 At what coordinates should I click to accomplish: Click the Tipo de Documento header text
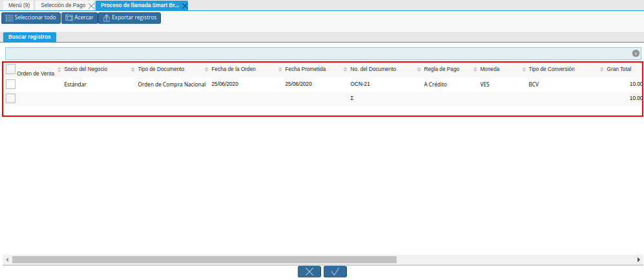161,69
